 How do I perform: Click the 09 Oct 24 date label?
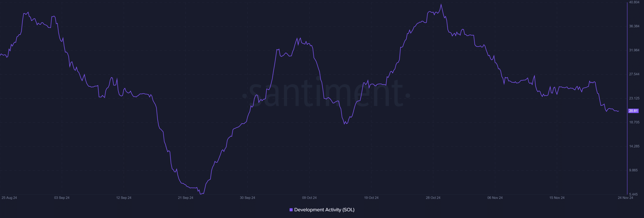[x=309, y=198]
